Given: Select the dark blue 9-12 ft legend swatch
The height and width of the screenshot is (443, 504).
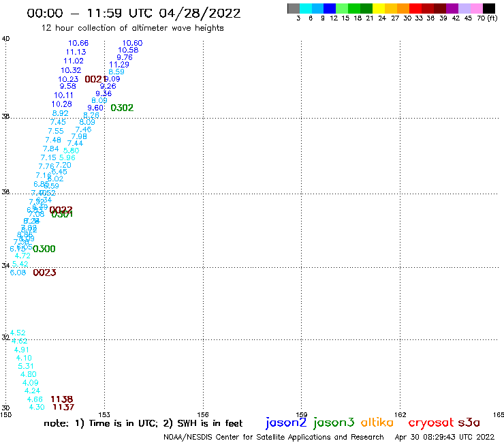Looking at the screenshot, I should pos(330,8).
